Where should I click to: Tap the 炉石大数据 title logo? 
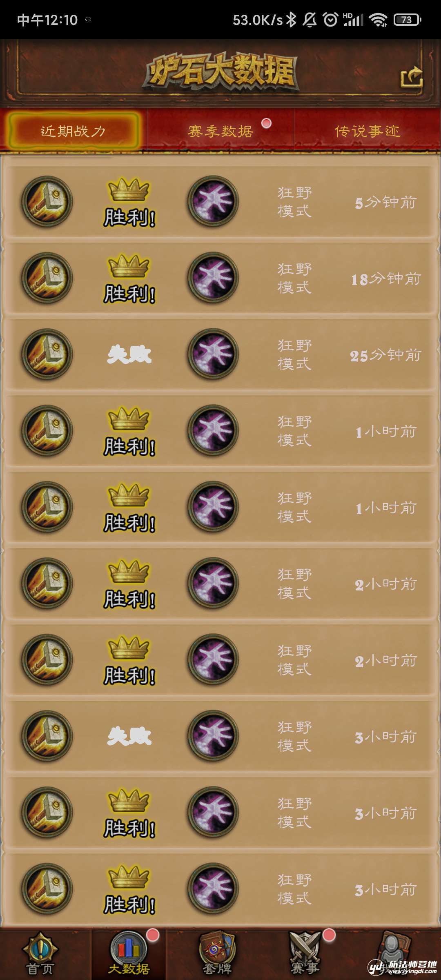click(x=220, y=73)
